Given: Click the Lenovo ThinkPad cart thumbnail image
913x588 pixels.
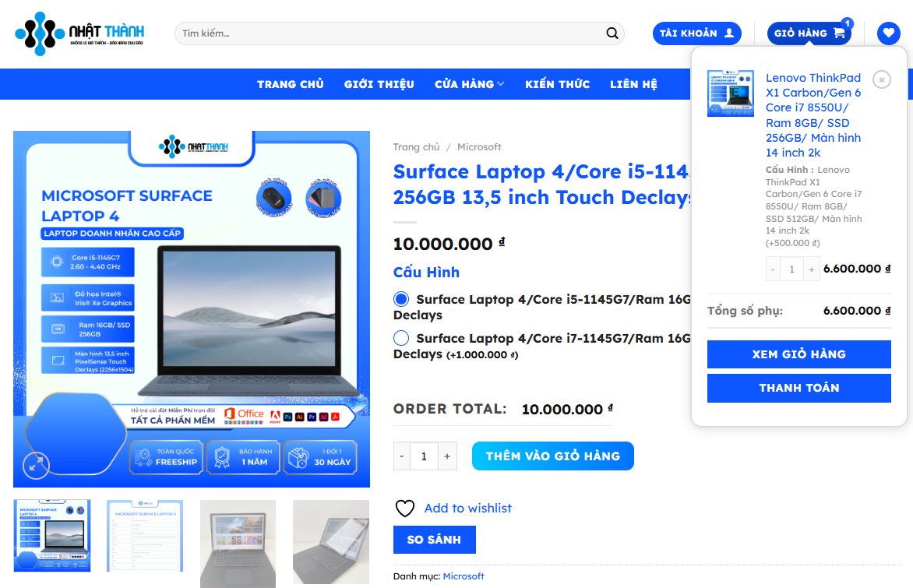Looking at the screenshot, I should [731, 93].
